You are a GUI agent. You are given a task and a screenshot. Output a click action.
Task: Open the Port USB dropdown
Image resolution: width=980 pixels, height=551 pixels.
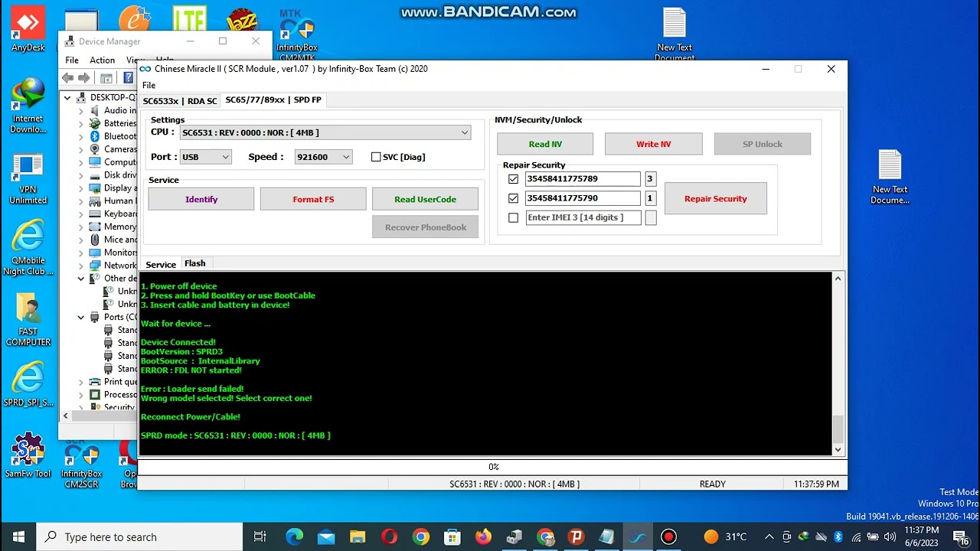tap(205, 157)
